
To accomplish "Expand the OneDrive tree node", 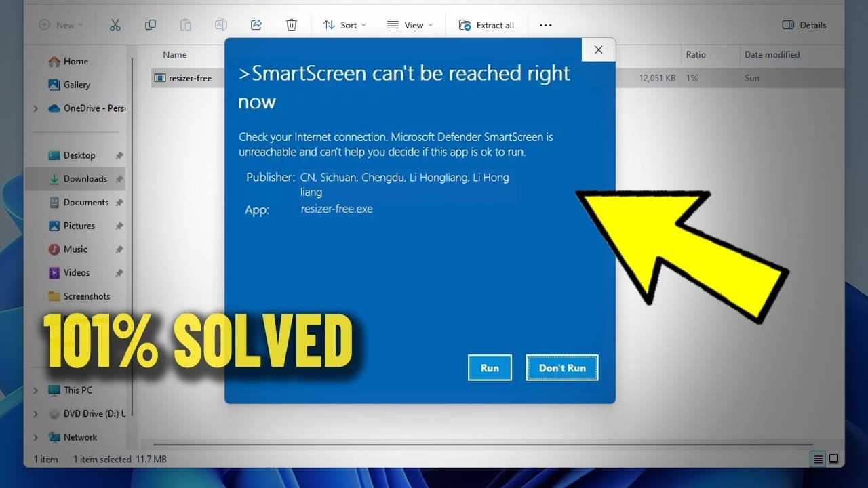I will 36,108.
